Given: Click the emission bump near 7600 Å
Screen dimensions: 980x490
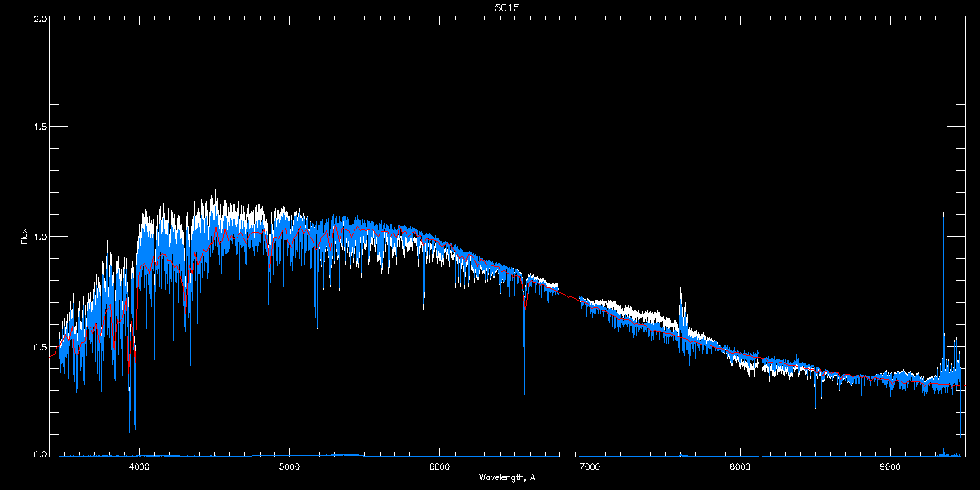Looking at the screenshot, I should click(x=682, y=314).
